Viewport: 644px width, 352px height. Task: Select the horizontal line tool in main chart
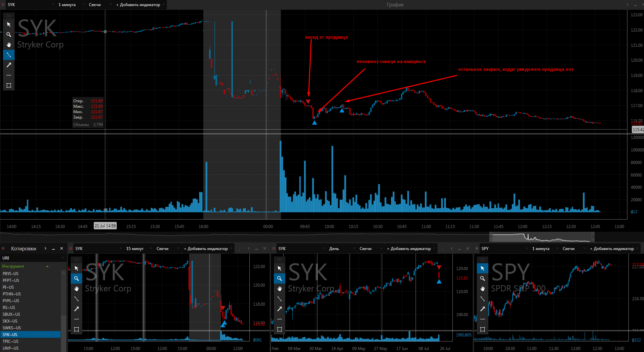coord(9,75)
